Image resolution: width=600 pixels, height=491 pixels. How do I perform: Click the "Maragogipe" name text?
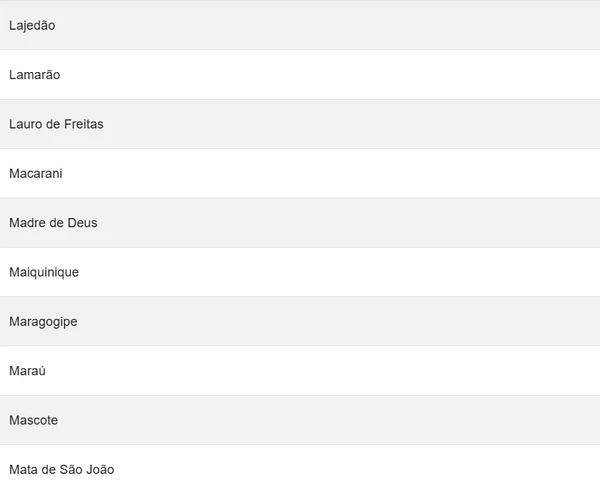pyautogui.click(x=43, y=321)
